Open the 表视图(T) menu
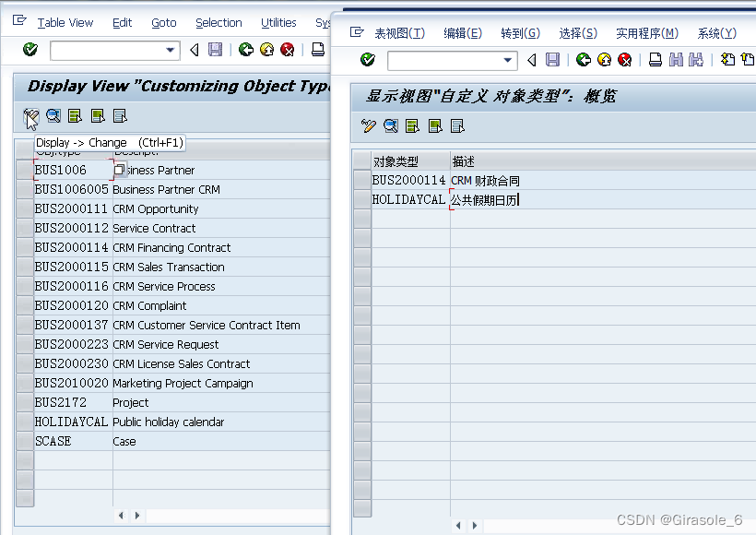The image size is (756, 535). coord(400,33)
